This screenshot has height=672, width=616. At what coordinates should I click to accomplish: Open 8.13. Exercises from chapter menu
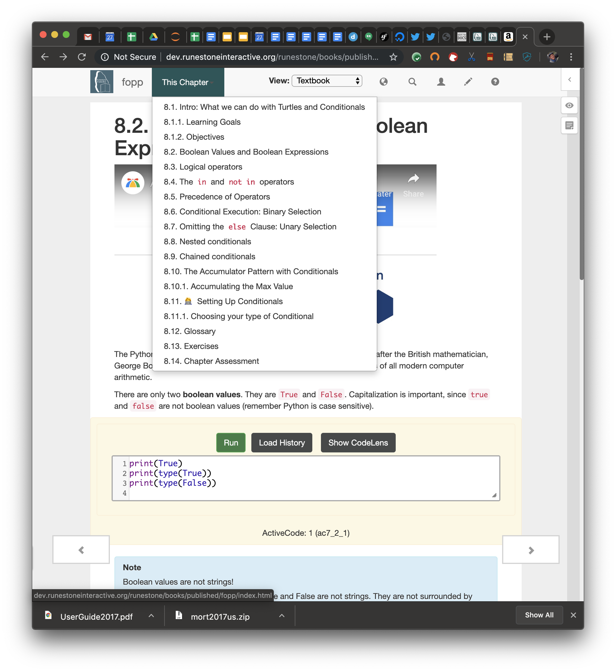click(x=191, y=346)
